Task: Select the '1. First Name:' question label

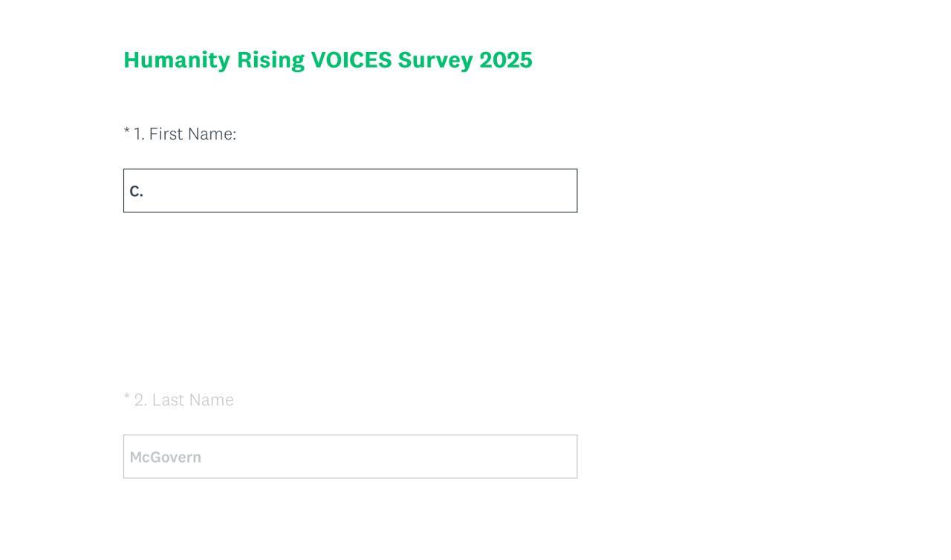Action: [x=184, y=134]
